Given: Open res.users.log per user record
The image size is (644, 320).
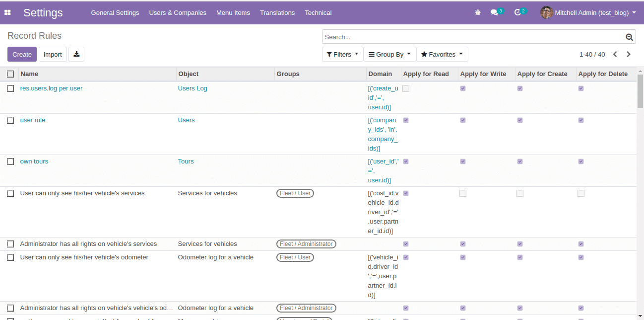Looking at the screenshot, I should tap(51, 88).
